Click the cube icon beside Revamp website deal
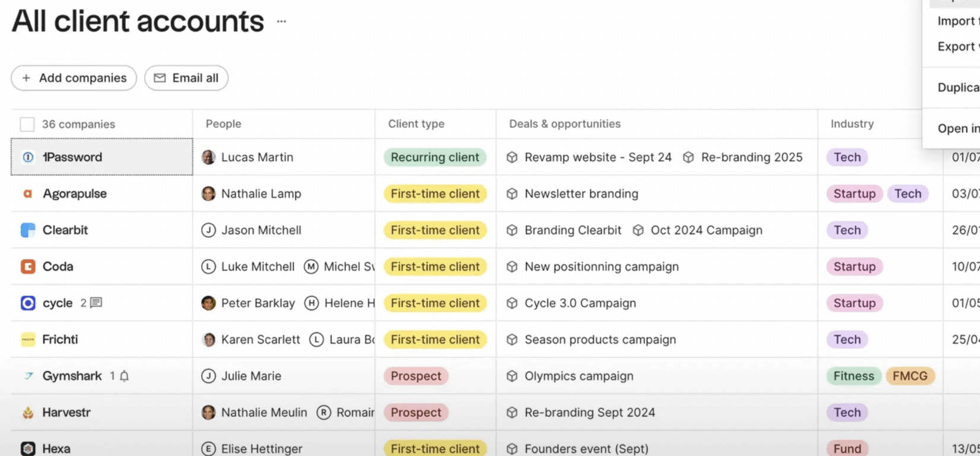Viewport: 980px width, 456px height. point(512,157)
